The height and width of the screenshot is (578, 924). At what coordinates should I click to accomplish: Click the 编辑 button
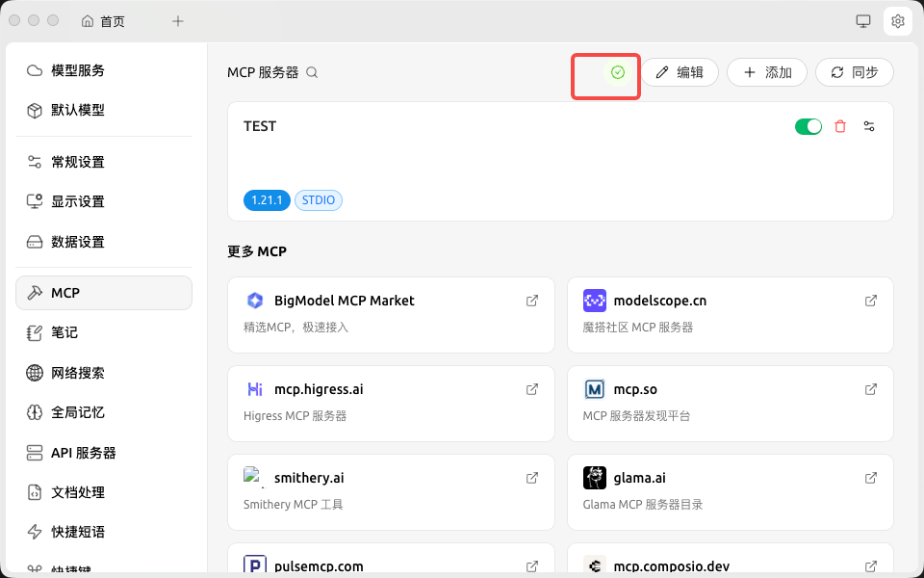tap(680, 71)
